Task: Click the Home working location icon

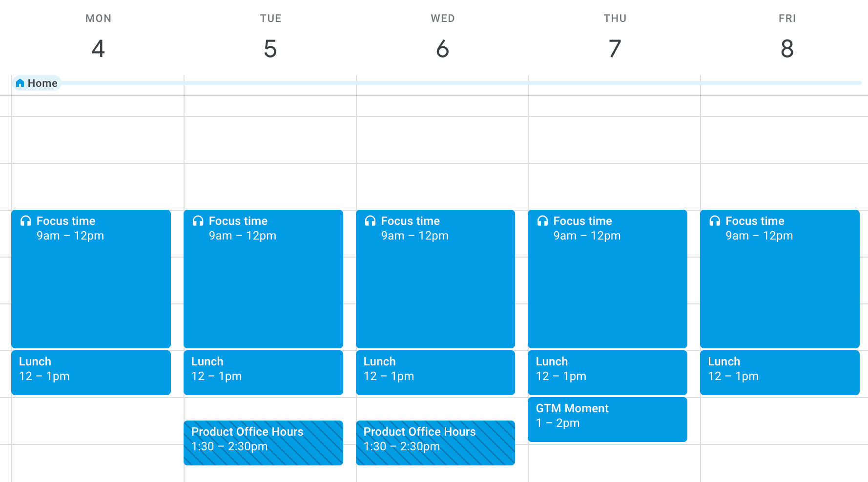Action: (x=20, y=83)
